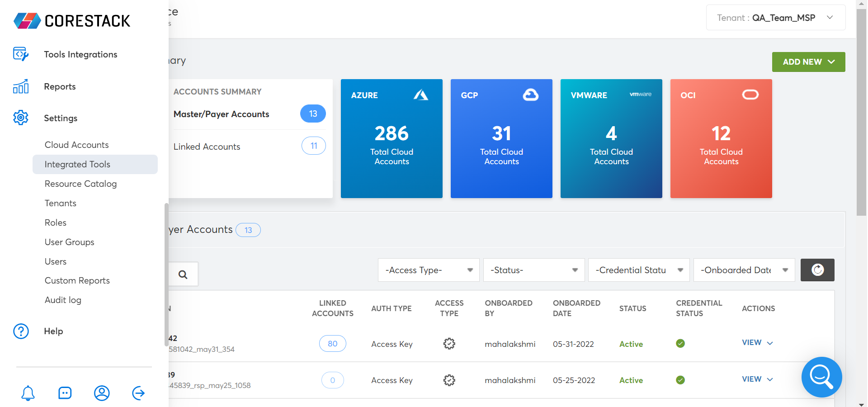Open the VMware 4 accounts card
This screenshot has width=868, height=407.
point(611,138)
